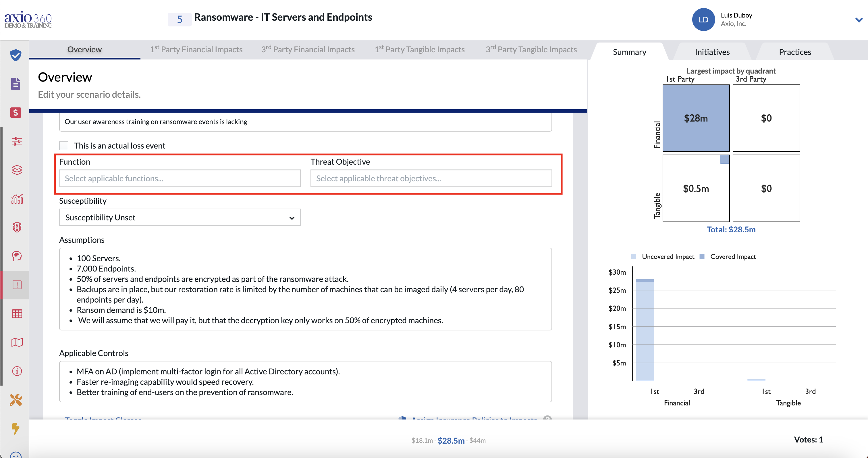The width and height of the screenshot is (868, 458).
Task: Select the Overview tab
Action: 84,49
